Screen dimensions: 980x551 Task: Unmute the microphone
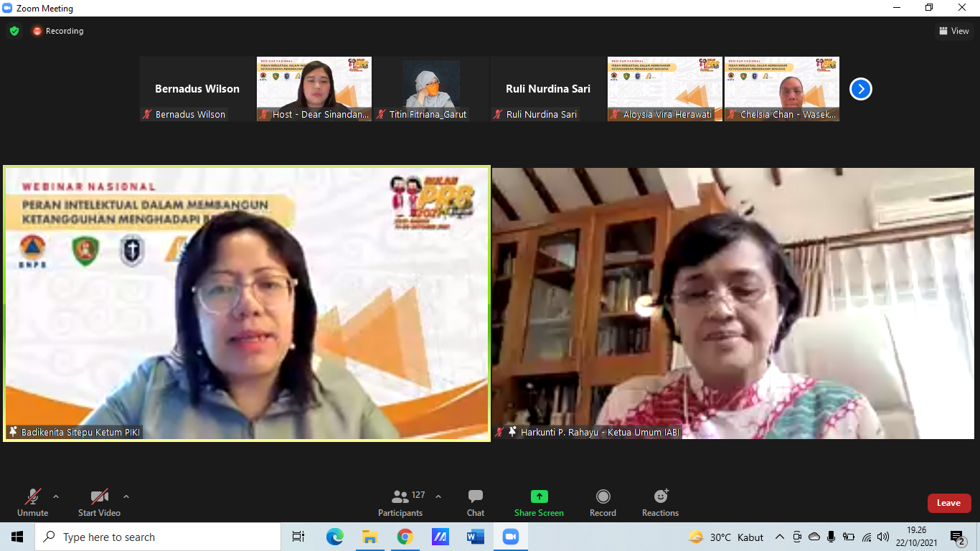point(32,503)
